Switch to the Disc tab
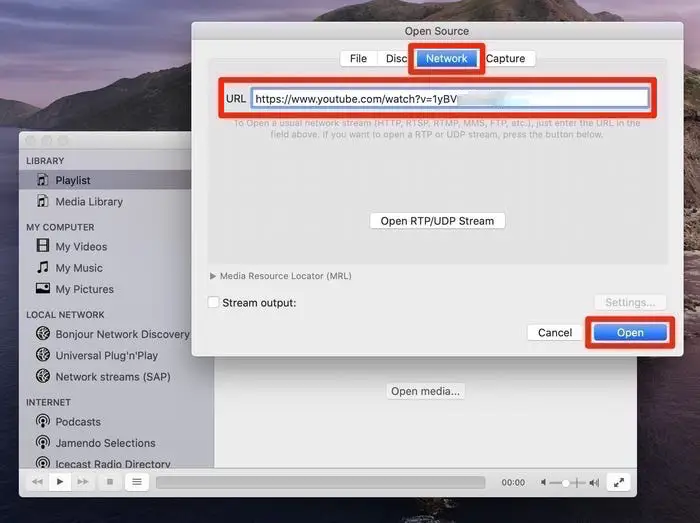The image size is (700, 523). [396, 58]
